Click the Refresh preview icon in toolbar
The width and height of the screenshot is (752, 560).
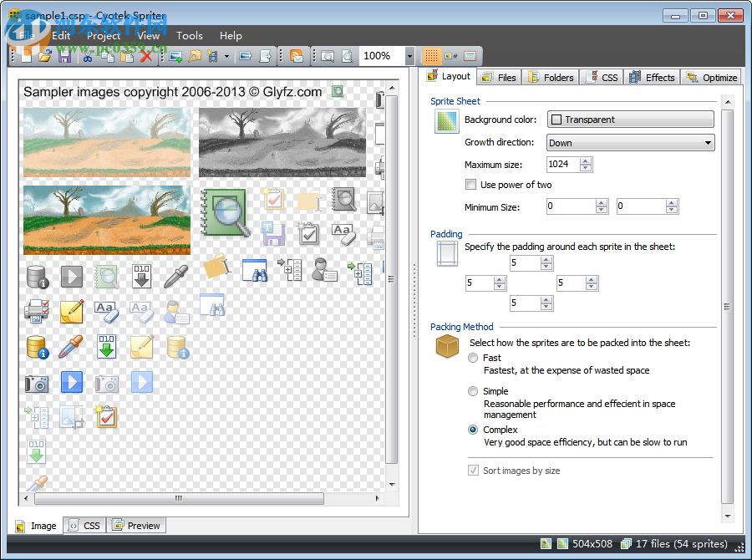point(297,56)
